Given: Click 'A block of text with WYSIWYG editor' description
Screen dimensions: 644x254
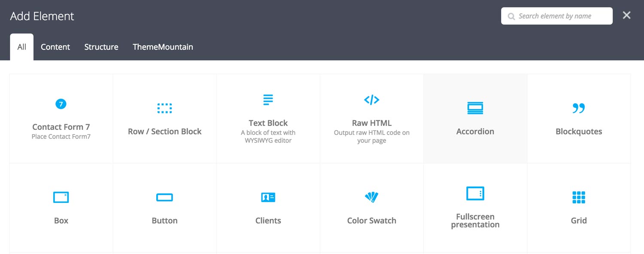Looking at the screenshot, I should point(268,136).
